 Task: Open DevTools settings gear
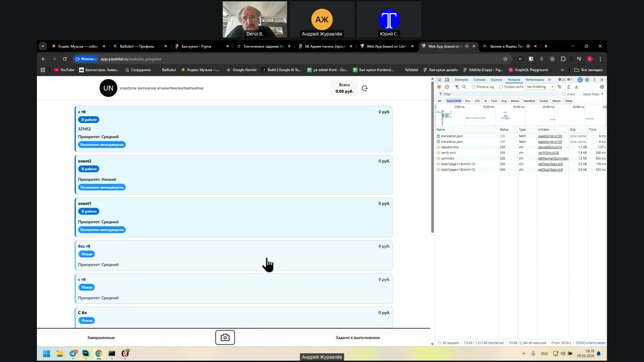click(587, 80)
